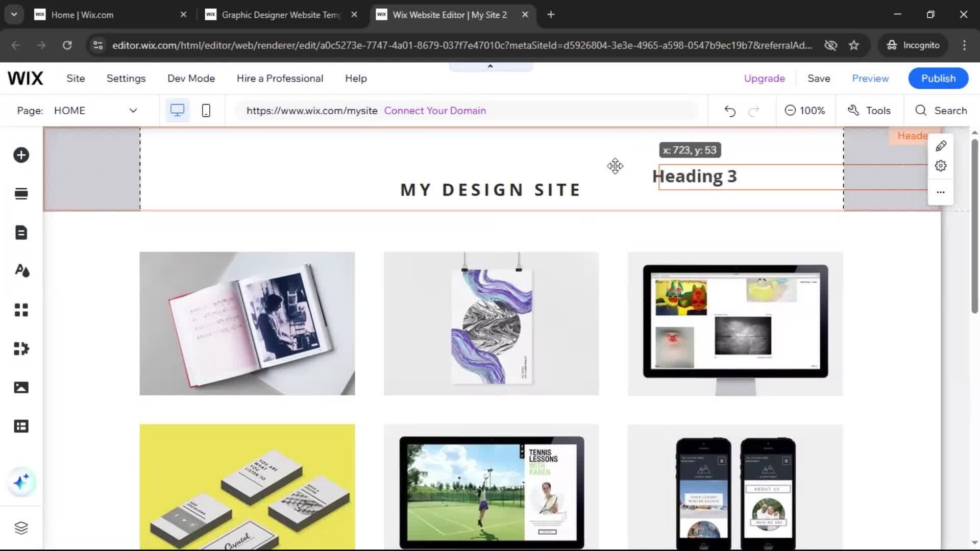The image size is (980, 551).
Task: Open the Incognito profile button
Action: 913,45
